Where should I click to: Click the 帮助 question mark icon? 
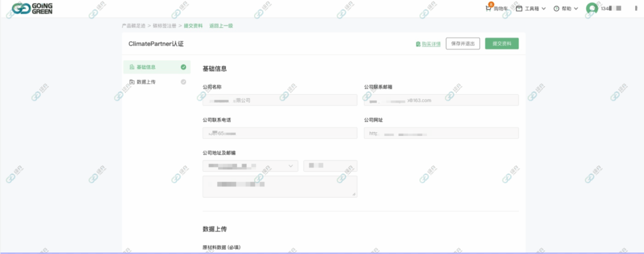(556, 8)
